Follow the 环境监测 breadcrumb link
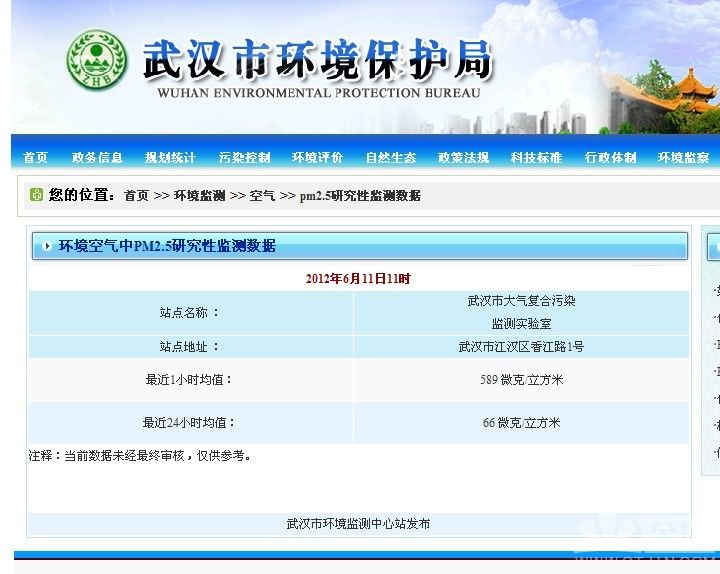 [x=199, y=196]
